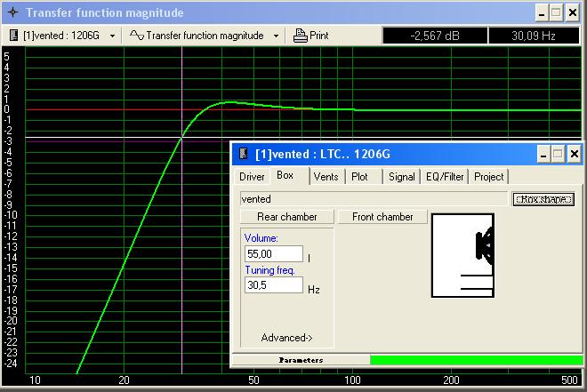Select the Front chamber button
The image size is (587, 392).
click(x=382, y=217)
